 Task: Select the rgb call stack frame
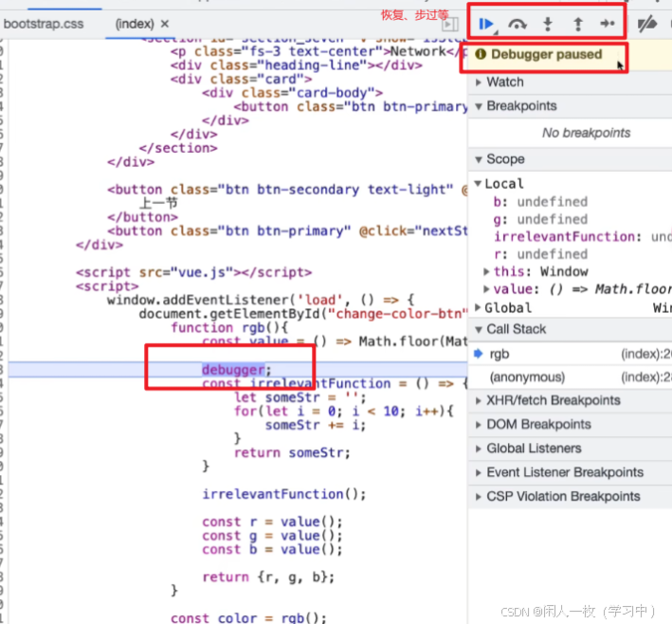pyautogui.click(x=570, y=355)
